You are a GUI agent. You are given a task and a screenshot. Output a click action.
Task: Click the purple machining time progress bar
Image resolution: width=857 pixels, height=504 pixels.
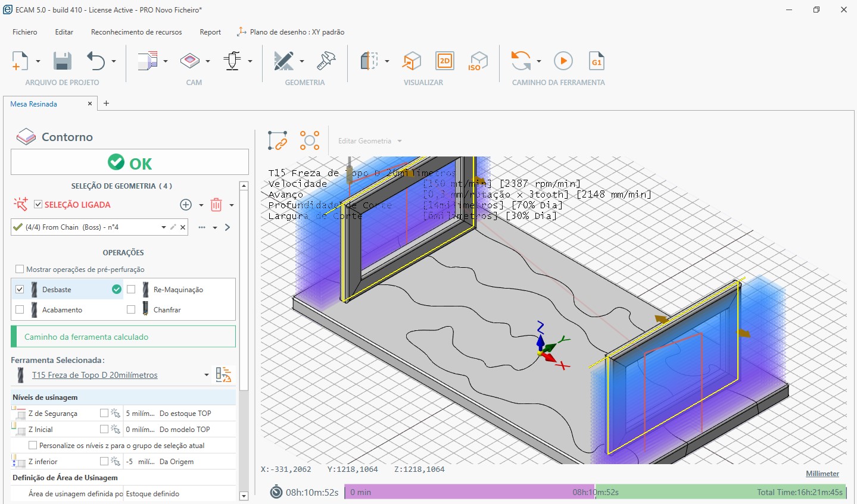(x=469, y=492)
